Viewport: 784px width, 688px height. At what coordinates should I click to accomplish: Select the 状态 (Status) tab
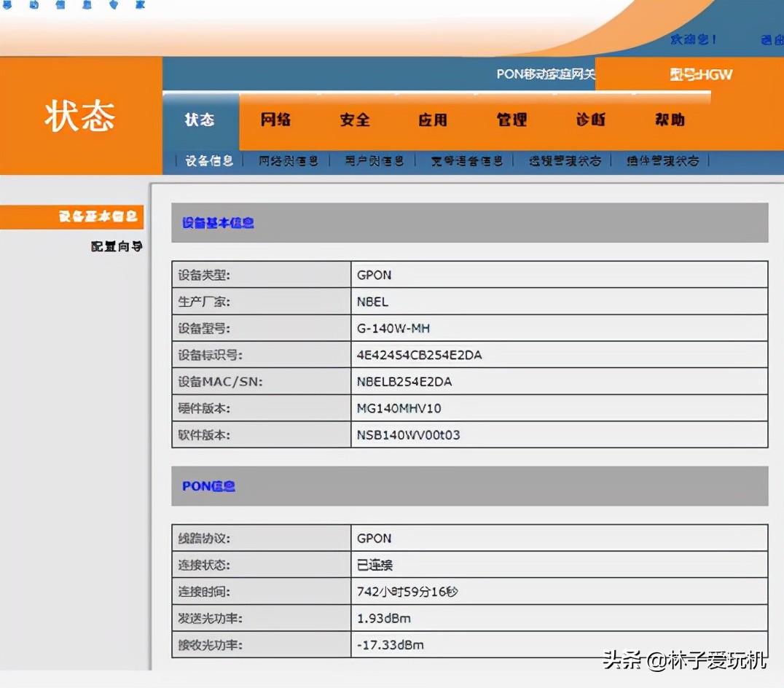coord(199,120)
